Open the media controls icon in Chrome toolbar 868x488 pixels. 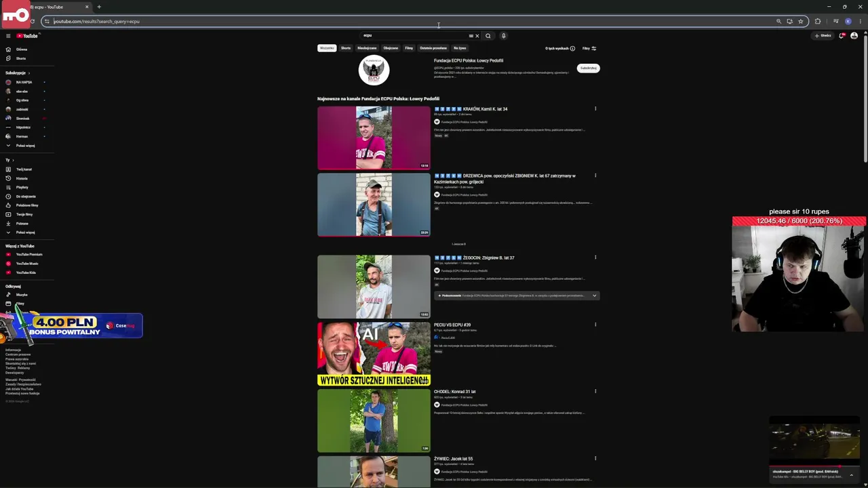tap(835, 21)
